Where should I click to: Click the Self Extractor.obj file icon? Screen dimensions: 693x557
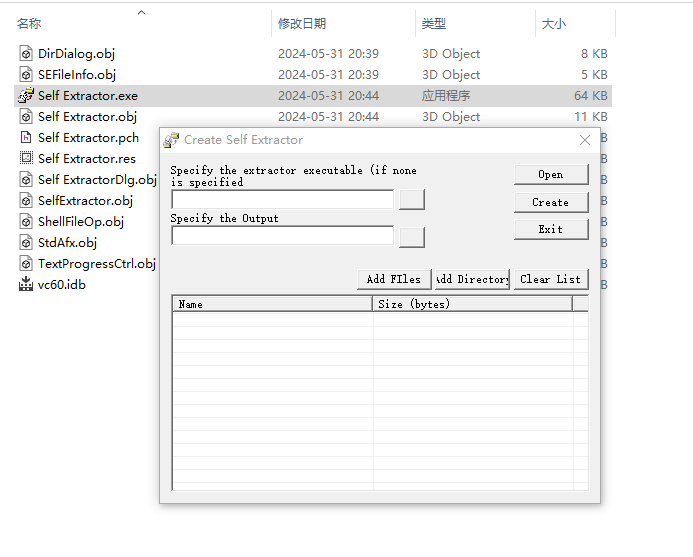26,117
